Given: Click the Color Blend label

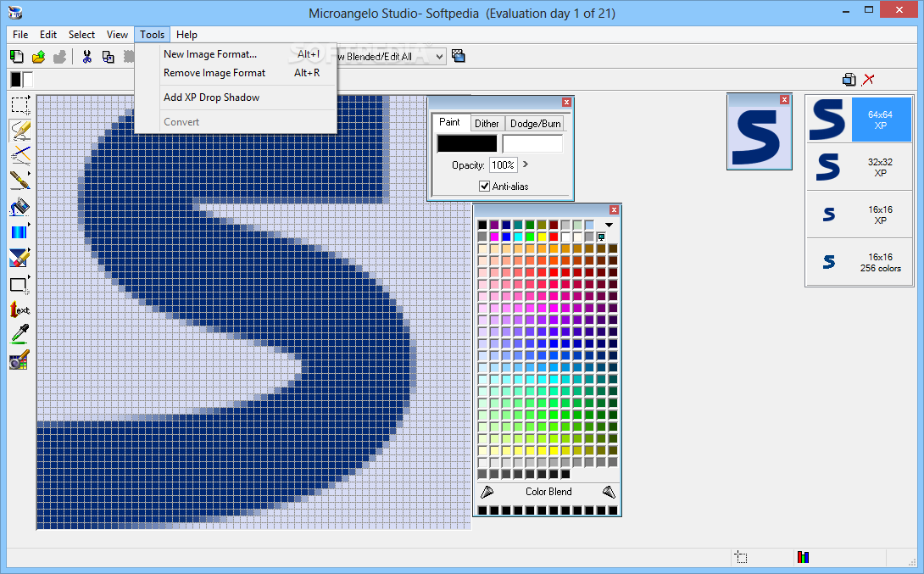Looking at the screenshot, I should 548,492.
